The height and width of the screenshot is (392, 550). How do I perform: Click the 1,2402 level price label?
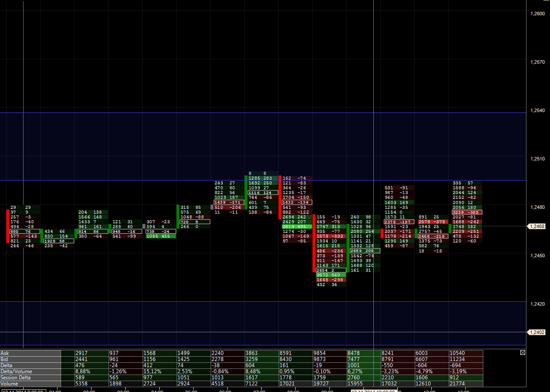point(537,332)
